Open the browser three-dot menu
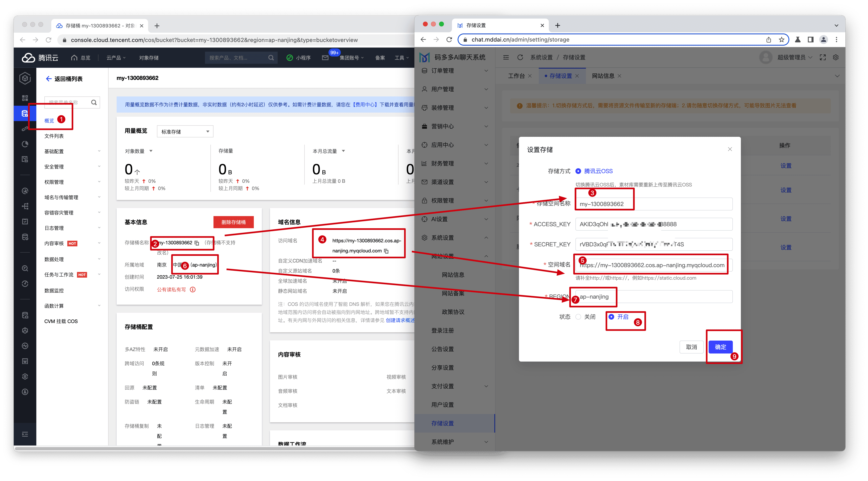 pyautogui.click(x=836, y=39)
